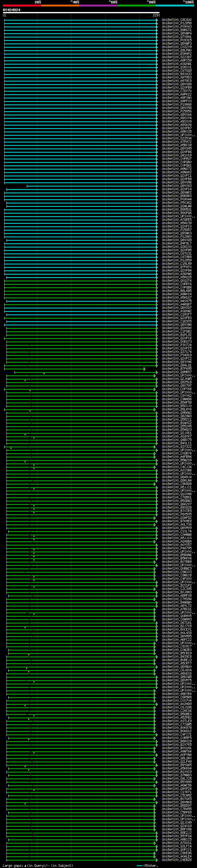
Task: Select hit label UniRef100_O22387
Action: click(176, 57)
